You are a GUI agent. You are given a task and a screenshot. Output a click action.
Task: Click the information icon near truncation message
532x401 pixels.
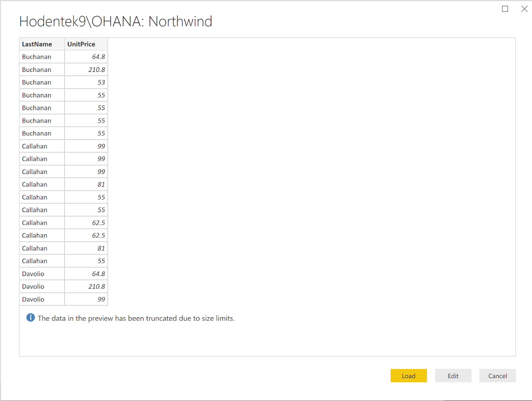pos(30,318)
